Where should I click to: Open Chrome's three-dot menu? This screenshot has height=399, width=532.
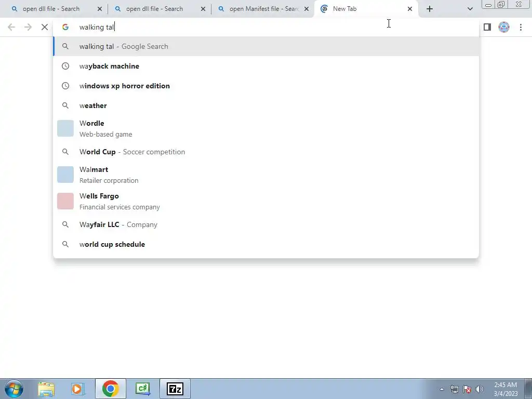click(x=521, y=27)
